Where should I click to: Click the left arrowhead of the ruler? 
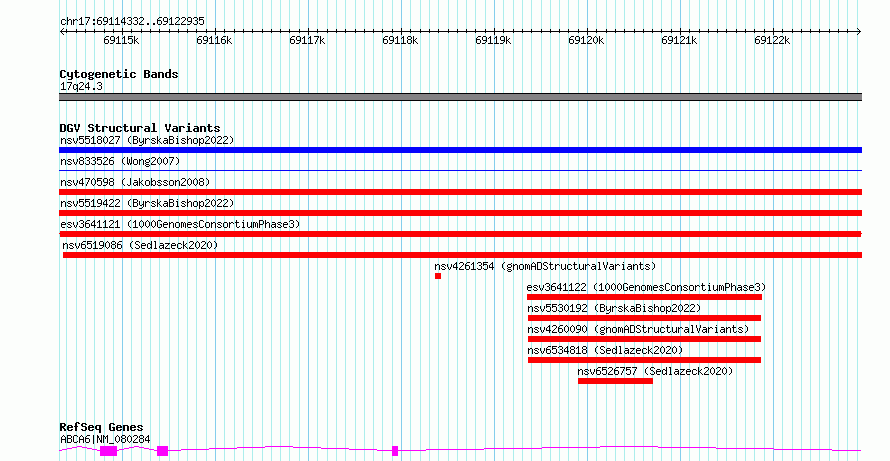62,31
